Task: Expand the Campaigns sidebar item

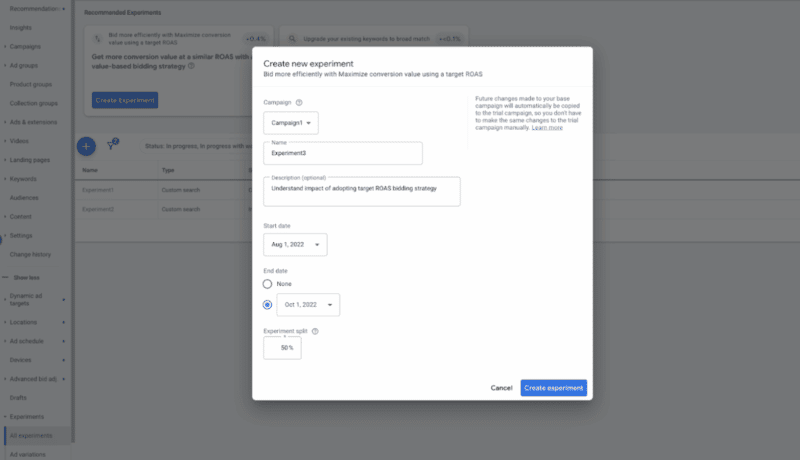Action: pyautogui.click(x=25, y=46)
